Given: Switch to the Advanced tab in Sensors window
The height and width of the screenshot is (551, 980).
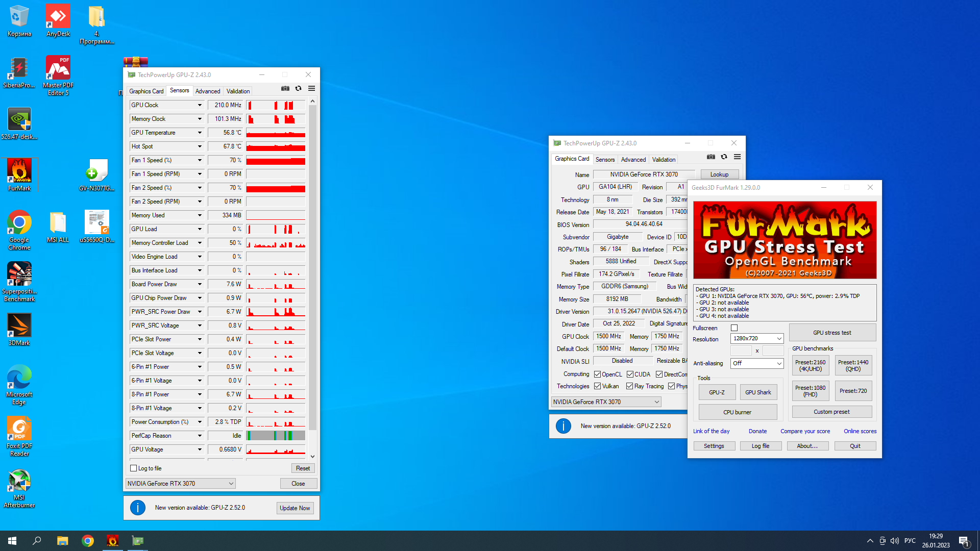Looking at the screenshot, I should point(208,91).
